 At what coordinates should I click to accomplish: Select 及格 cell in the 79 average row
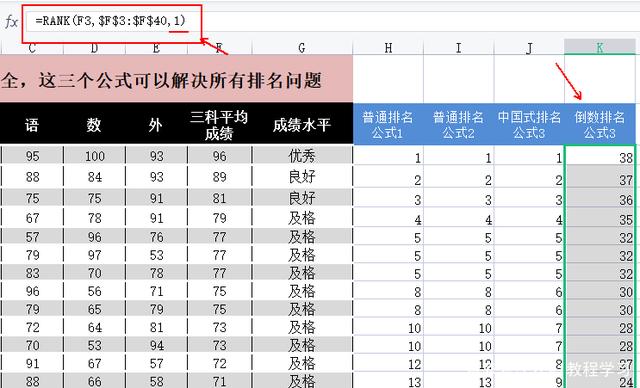[x=302, y=218]
